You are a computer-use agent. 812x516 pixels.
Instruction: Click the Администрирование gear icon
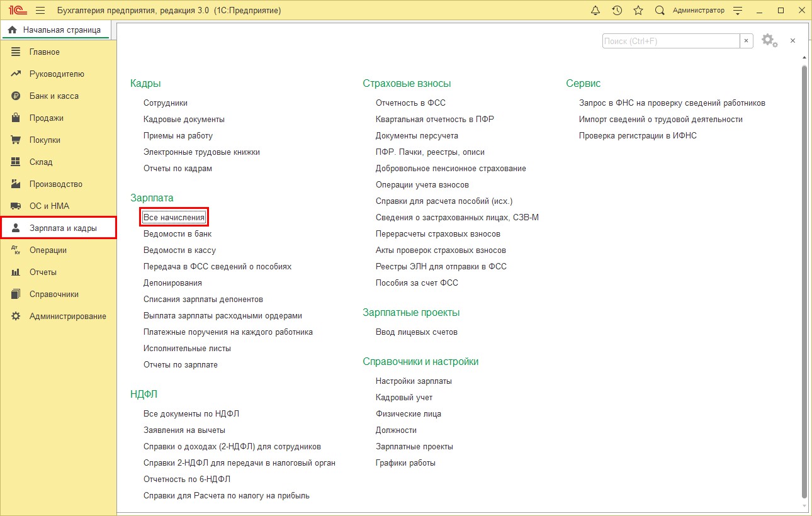click(x=16, y=316)
